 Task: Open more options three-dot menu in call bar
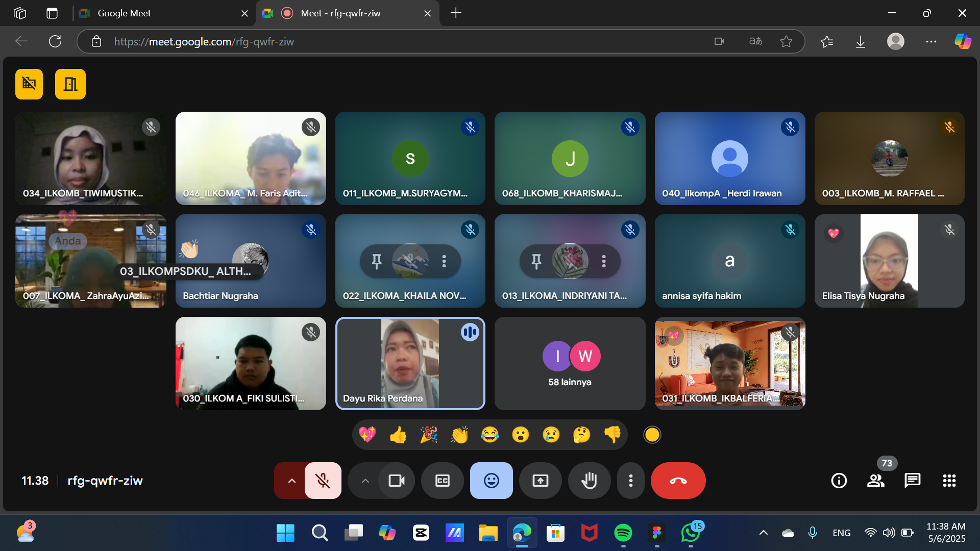pyautogui.click(x=630, y=481)
